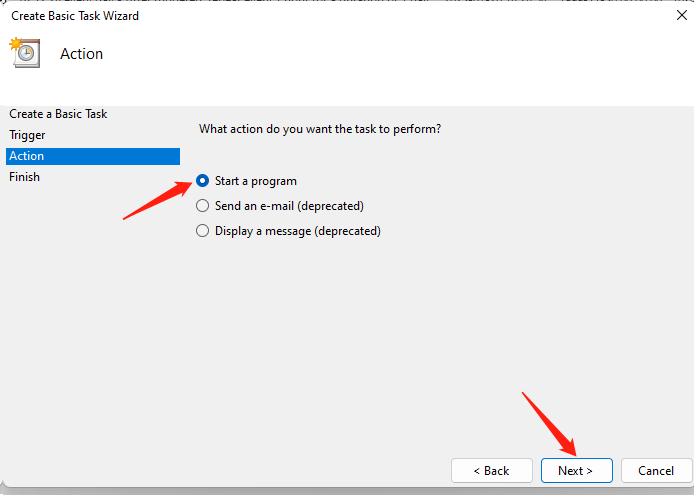Screen dimensions: 694x495
Task: Choose the 'Send an e-mail (deprecated)' radio button
Action: click(203, 206)
